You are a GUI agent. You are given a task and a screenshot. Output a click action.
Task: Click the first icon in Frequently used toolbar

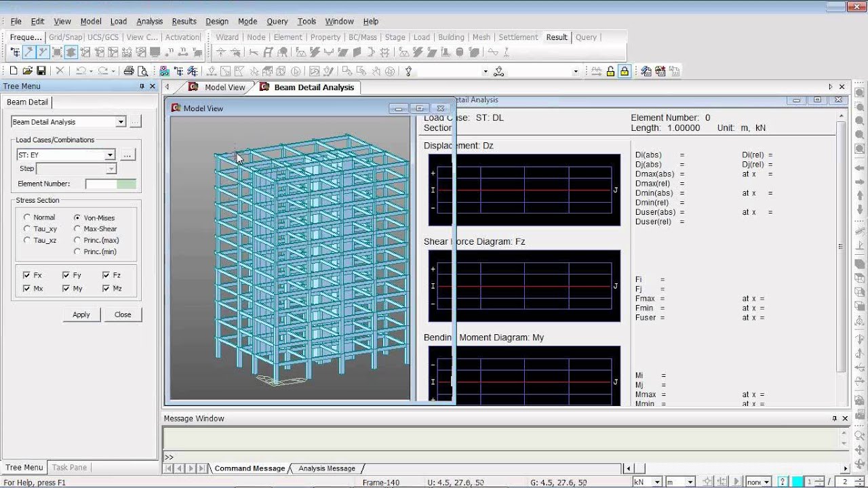coord(15,52)
